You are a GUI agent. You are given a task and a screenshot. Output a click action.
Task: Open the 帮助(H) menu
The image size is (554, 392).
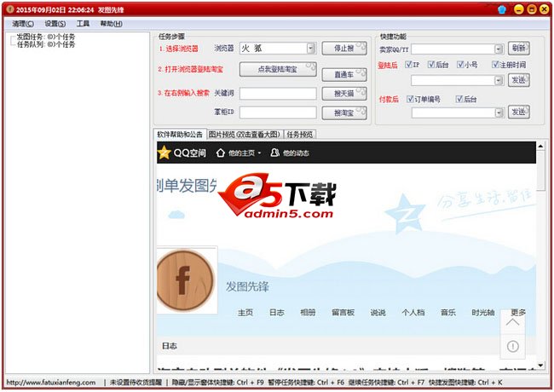[x=112, y=24]
